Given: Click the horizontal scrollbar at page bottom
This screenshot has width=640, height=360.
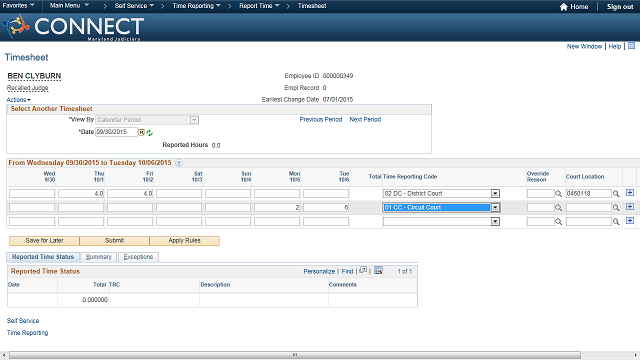Looking at the screenshot, I should click(x=295, y=355).
